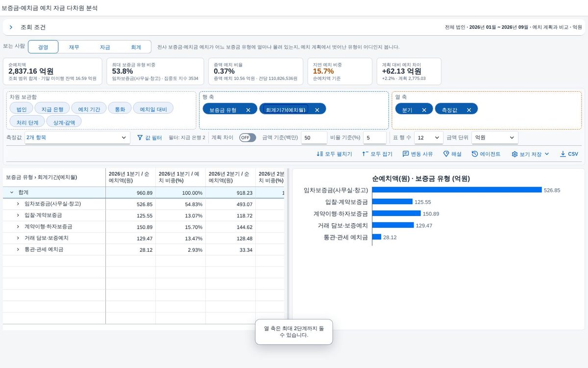
Task: Collapse all rows with 모두 접기
Action: (377, 154)
